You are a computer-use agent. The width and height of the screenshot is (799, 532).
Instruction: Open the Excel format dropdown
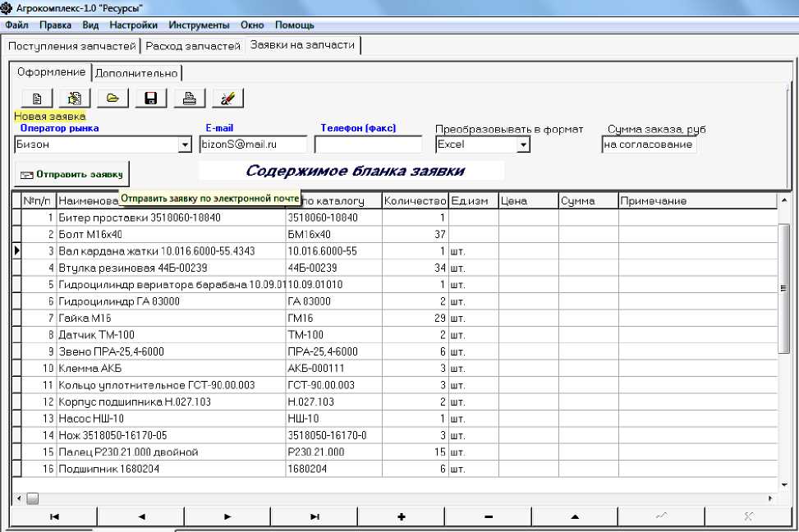(x=523, y=145)
